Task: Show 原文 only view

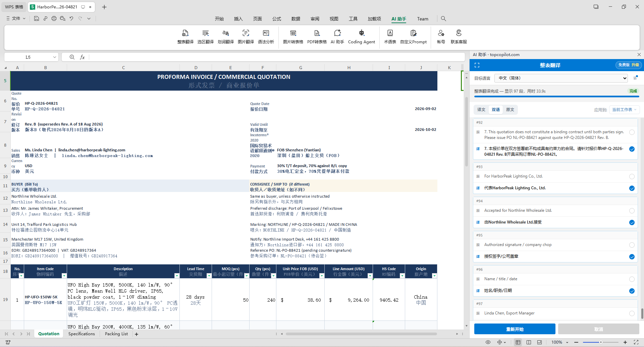Action: click(x=510, y=110)
